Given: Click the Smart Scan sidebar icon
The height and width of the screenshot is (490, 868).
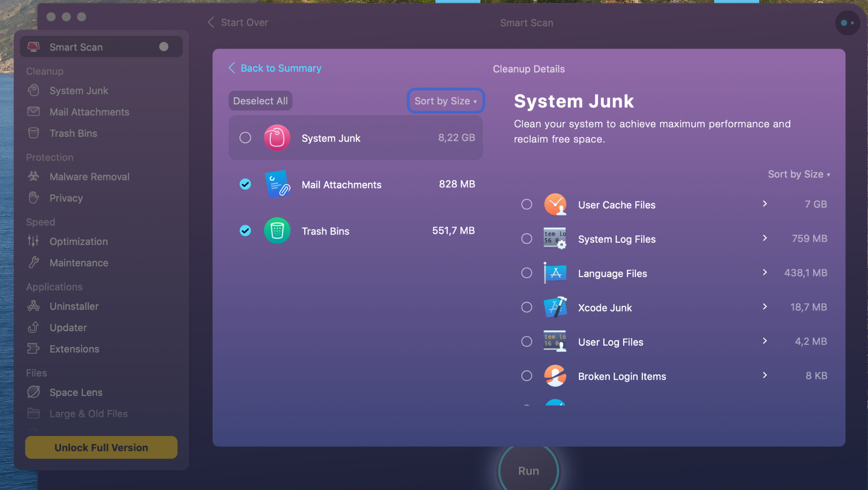Looking at the screenshot, I should [x=34, y=47].
